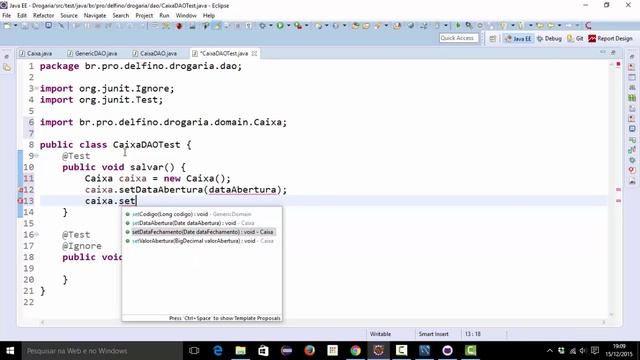Switch to the Caixa.java editor tab
The height and width of the screenshot is (360, 640).
[36, 53]
